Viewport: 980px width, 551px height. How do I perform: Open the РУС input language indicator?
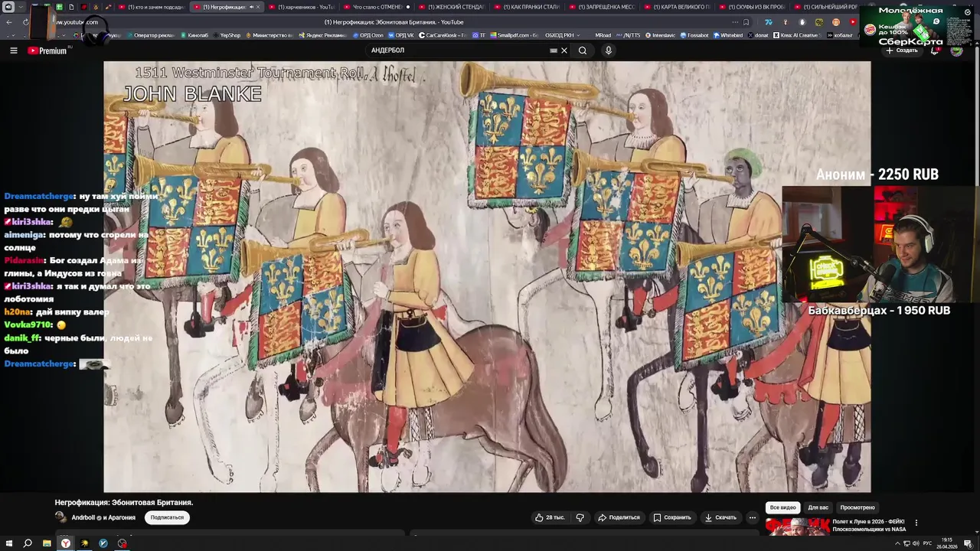click(927, 543)
